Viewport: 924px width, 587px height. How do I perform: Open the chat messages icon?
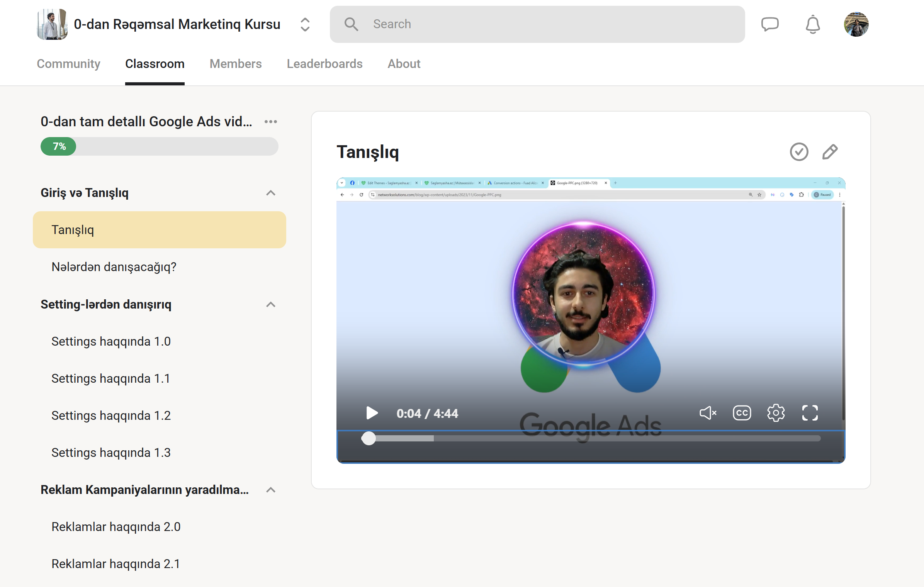pyautogui.click(x=769, y=24)
